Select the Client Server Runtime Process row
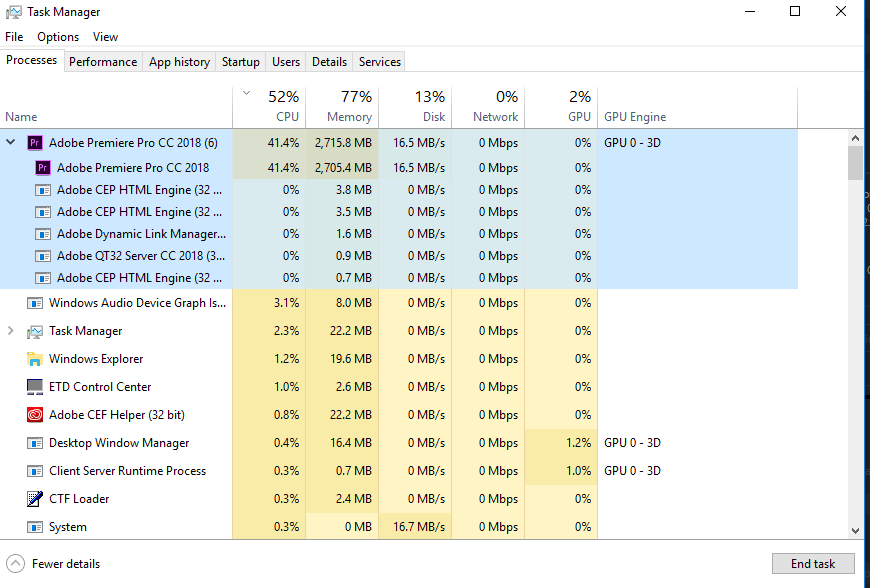870x588 pixels. [x=127, y=471]
